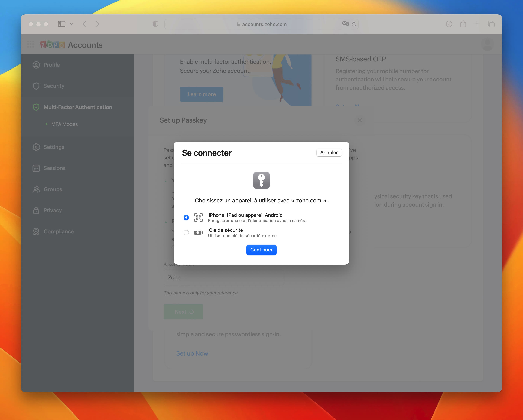
Task: Click the Settings gear icon in sidebar
Action: click(36, 147)
